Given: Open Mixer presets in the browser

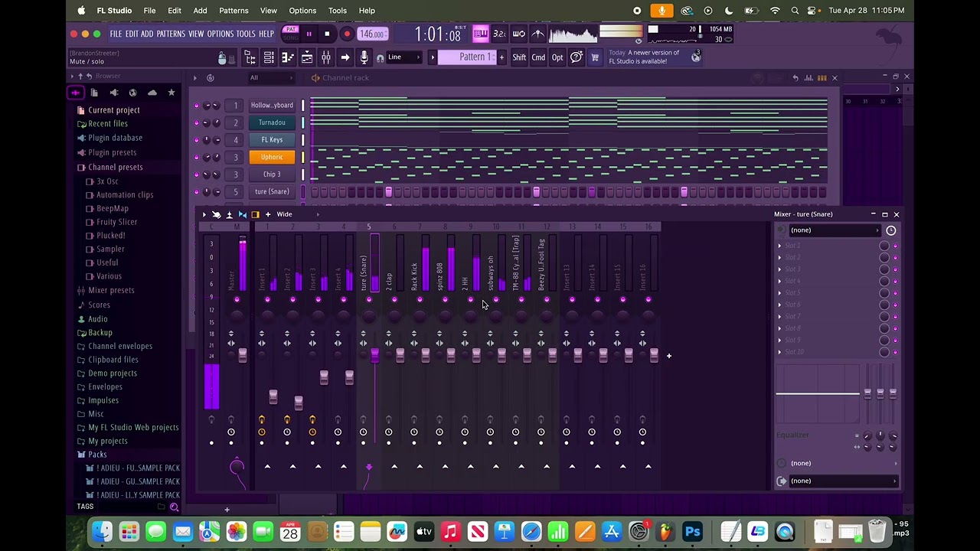Looking at the screenshot, I should [x=111, y=290].
